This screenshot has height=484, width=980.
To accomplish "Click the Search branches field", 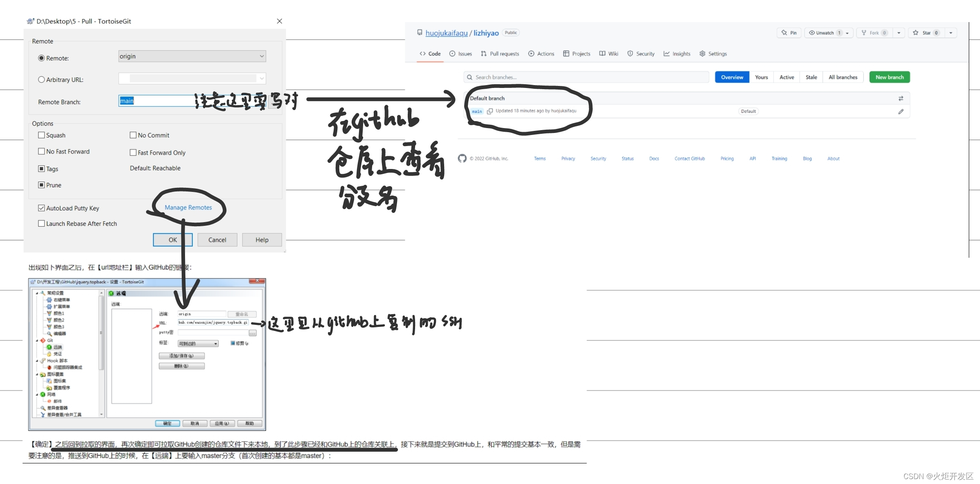I will [x=586, y=77].
